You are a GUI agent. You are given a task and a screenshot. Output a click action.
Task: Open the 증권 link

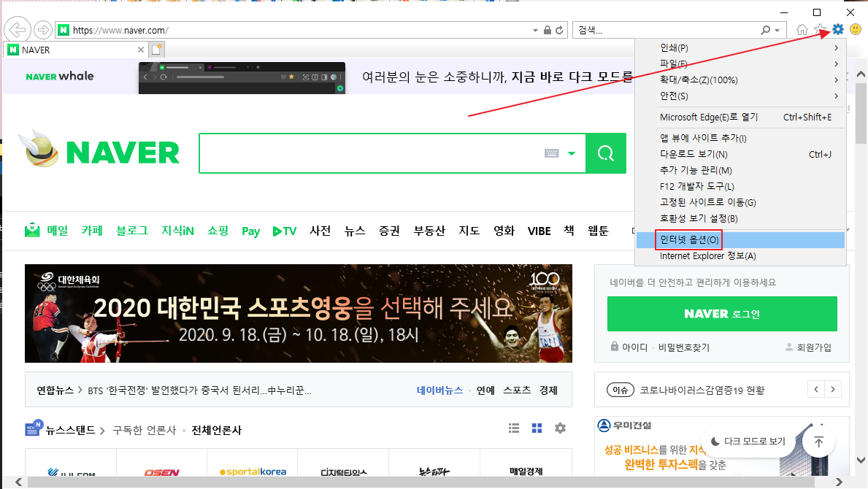pyautogui.click(x=389, y=230)
